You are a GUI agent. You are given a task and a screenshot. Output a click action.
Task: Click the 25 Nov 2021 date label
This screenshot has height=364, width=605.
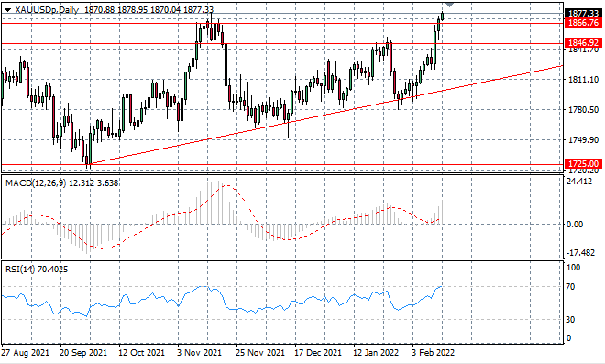(x=260, y=352)
